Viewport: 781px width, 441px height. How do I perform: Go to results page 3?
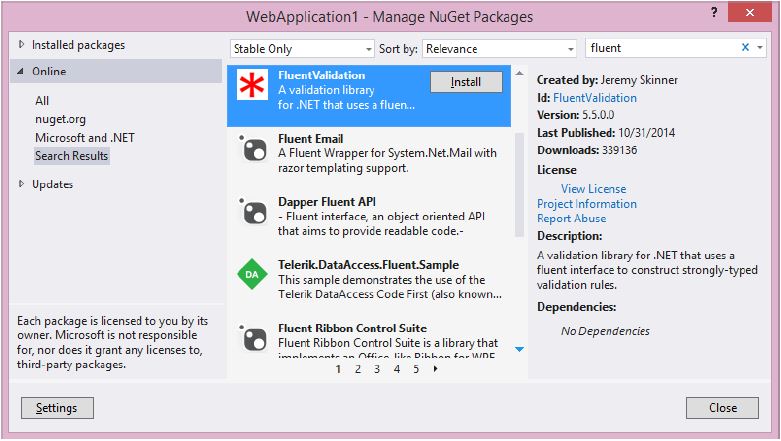tap(377, 369)
